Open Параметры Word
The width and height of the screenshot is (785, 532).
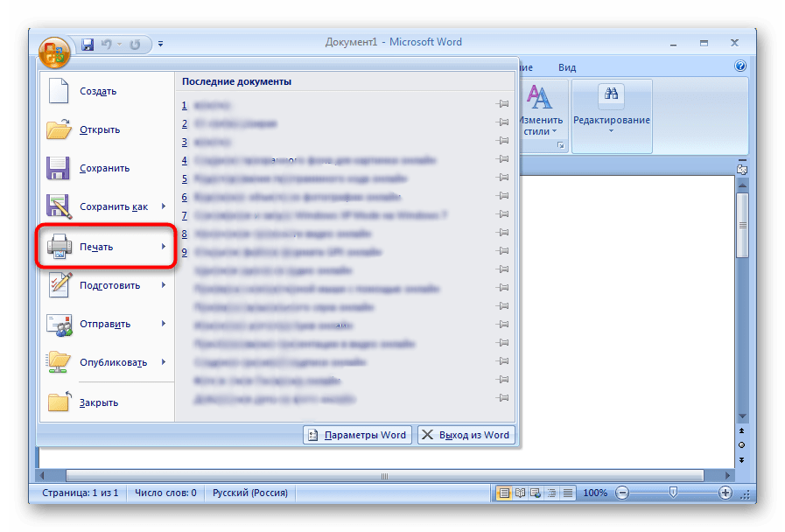pyautogui.click(x=357, y=434)
